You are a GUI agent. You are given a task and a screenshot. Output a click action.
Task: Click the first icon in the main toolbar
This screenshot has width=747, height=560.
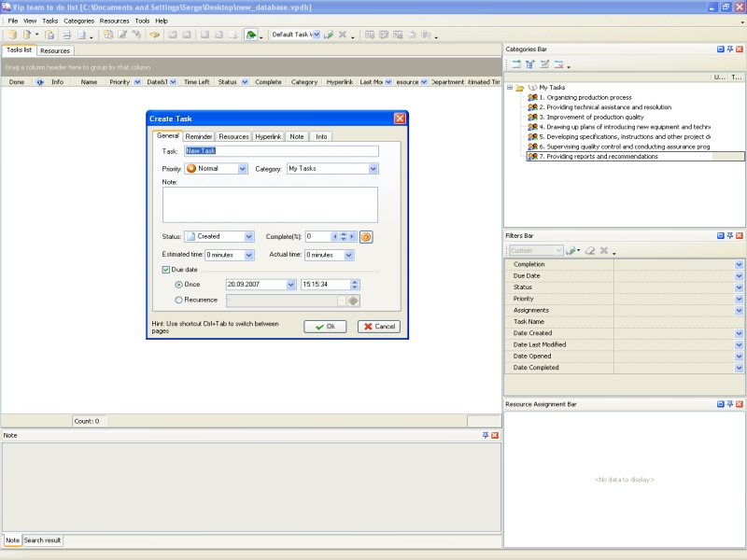[12, 35]
